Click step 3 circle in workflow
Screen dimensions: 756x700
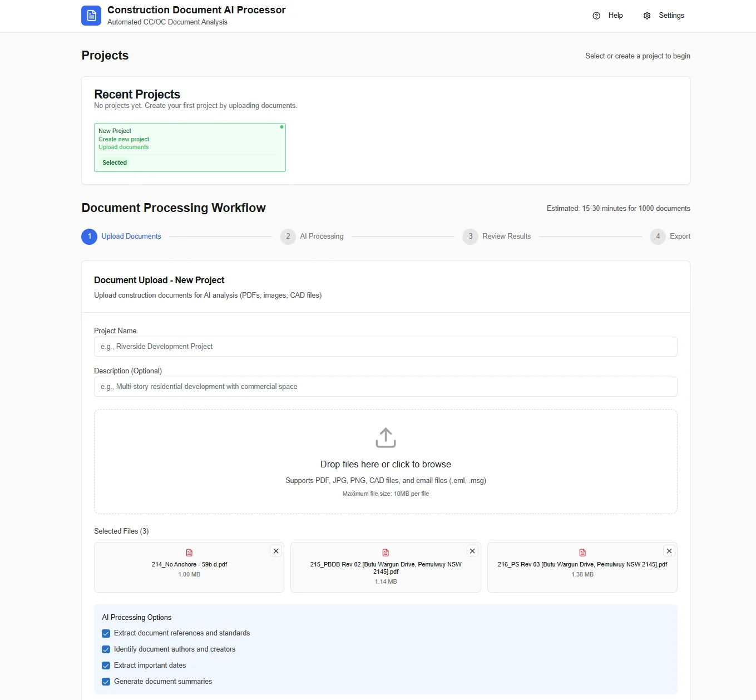[x=471, y=236]
